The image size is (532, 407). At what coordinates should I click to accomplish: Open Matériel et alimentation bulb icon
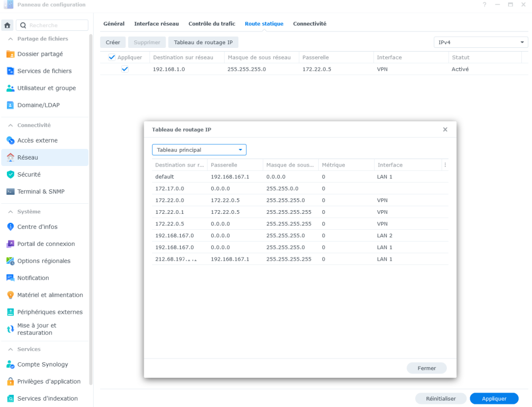[x=10, y=295]
